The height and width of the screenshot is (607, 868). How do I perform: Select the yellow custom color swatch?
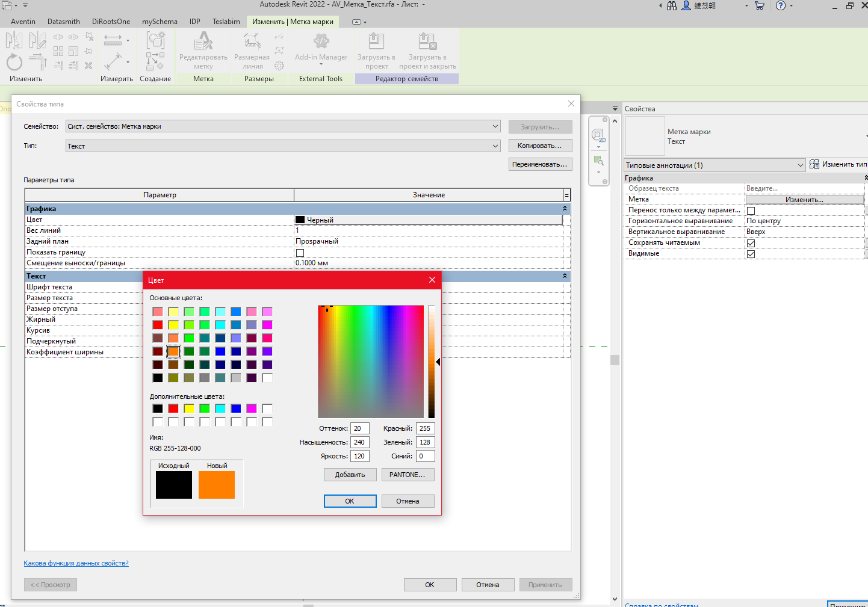tap(189, 409)
